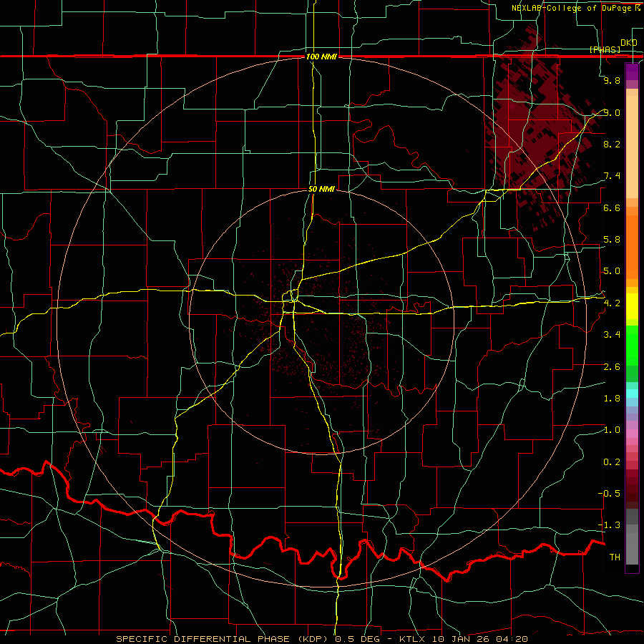
Task: Click the 5.8 value on the color scale
Action: [612, 240]
